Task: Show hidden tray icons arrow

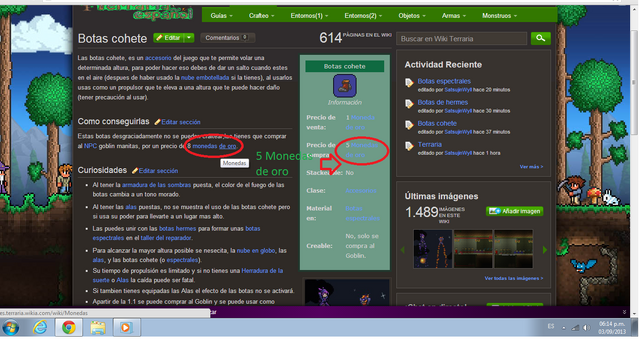Action: 564,328
